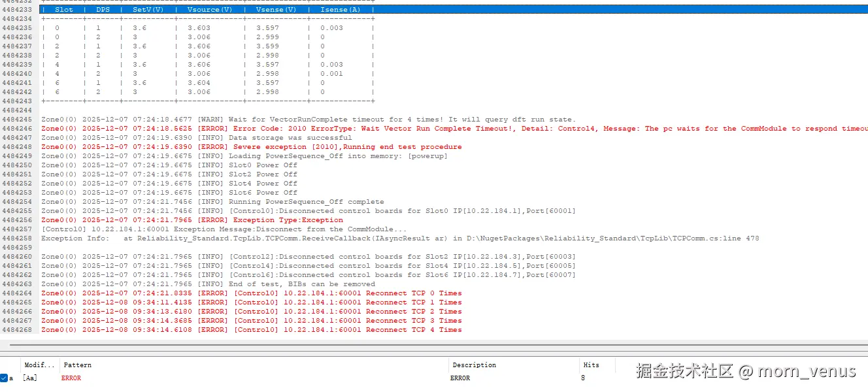Select Control0 Disconnected Slot0 line
Screen dimensions: 868x392
pyautogui.click(x=309, y=211)
